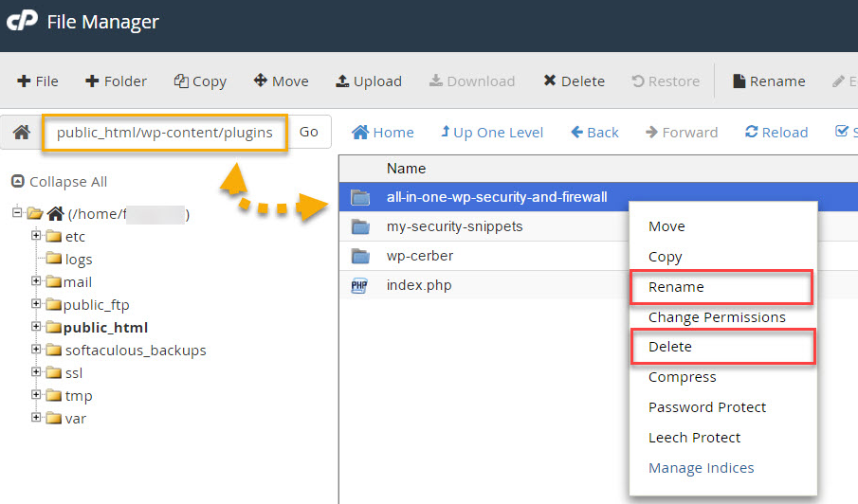The width and height of the screenshot is (858, 504).
Task: Expand the public_html folder node
Action: click(x=36, y=326)
